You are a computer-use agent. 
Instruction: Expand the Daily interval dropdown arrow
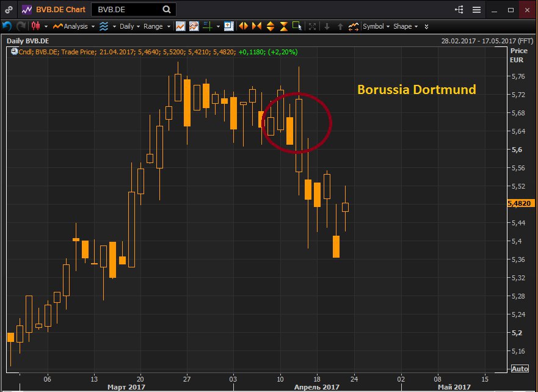pos(138,26)
